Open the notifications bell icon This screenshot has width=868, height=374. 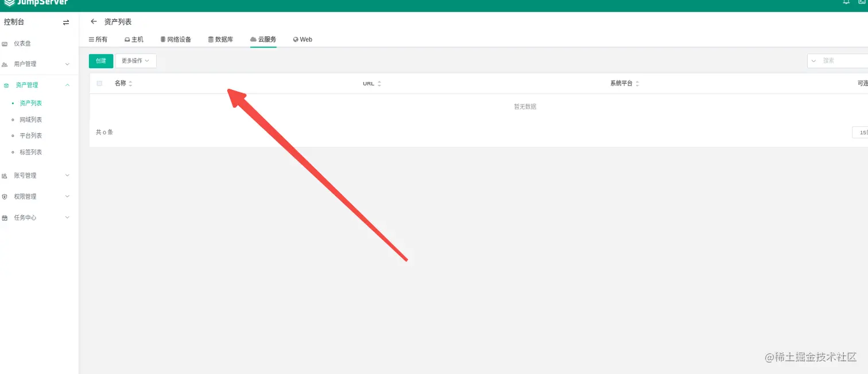[846, 2]
